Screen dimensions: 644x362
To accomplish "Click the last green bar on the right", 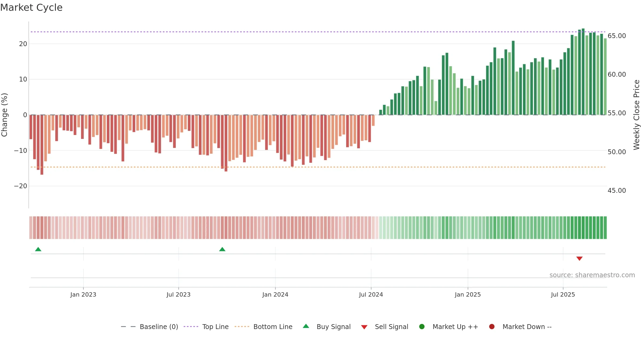I will tap(605, 77).
